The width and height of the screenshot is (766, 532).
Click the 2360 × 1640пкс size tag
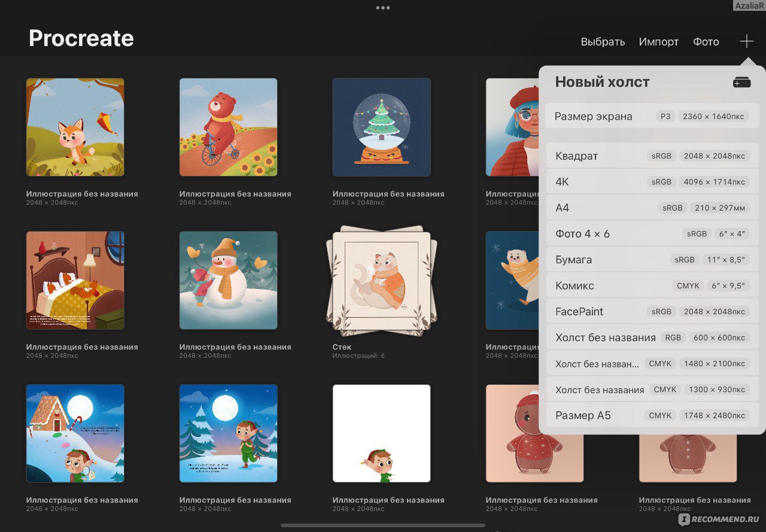713,117
